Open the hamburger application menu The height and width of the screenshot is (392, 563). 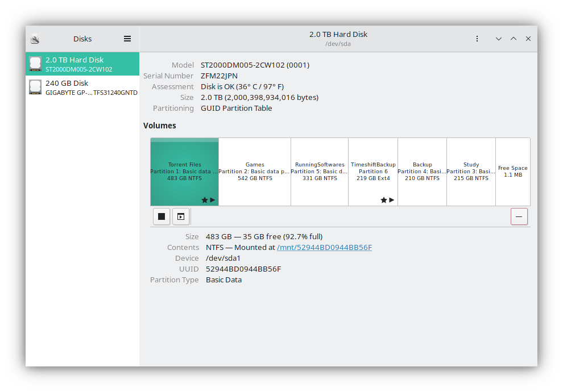click(x=127, y=39)
